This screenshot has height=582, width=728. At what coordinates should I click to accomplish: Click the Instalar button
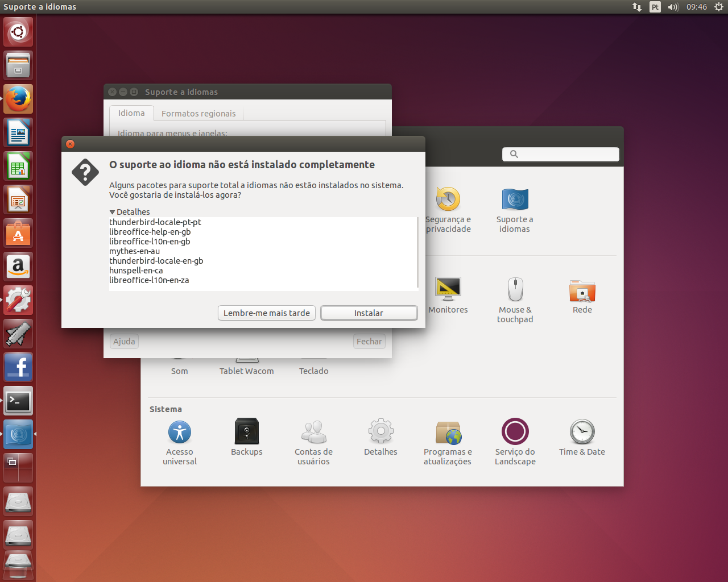coord(369,313)
